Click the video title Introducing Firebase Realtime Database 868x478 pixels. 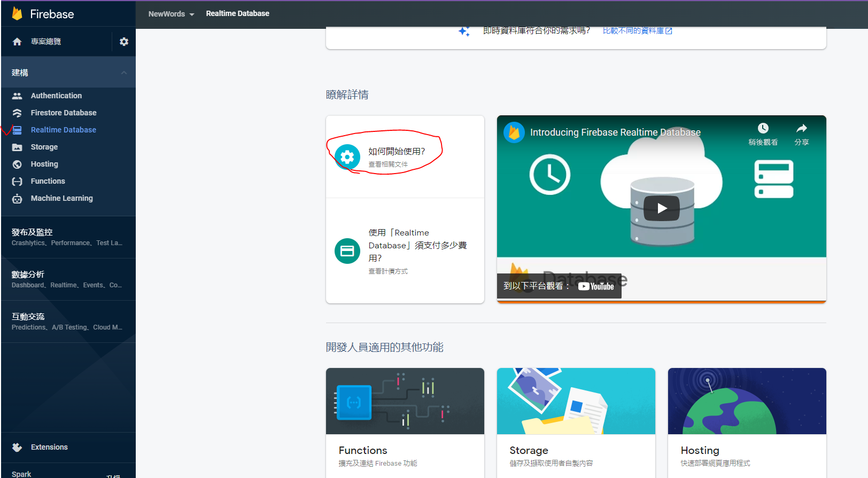pos(615,132)
